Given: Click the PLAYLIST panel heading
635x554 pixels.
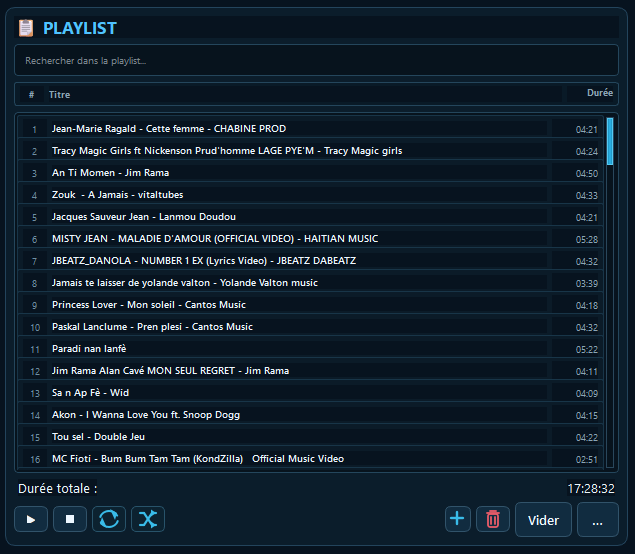Looking at the screenshot, I should pyautogui.click(x=80, y=28).
